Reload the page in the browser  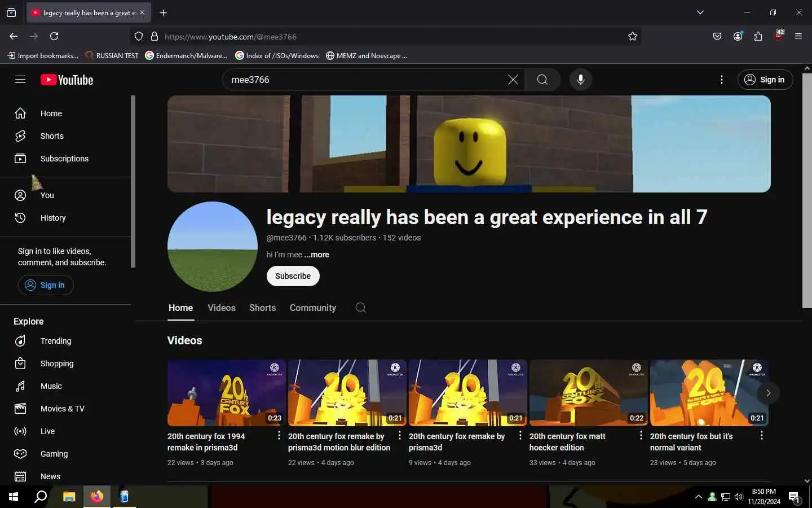tap(54, 36)
